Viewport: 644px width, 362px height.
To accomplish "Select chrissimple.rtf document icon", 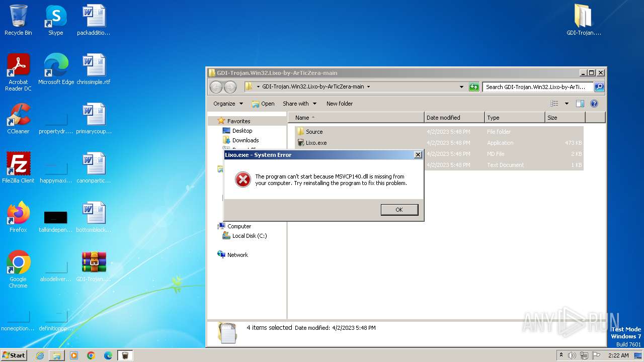I will (x=94, y=70).
